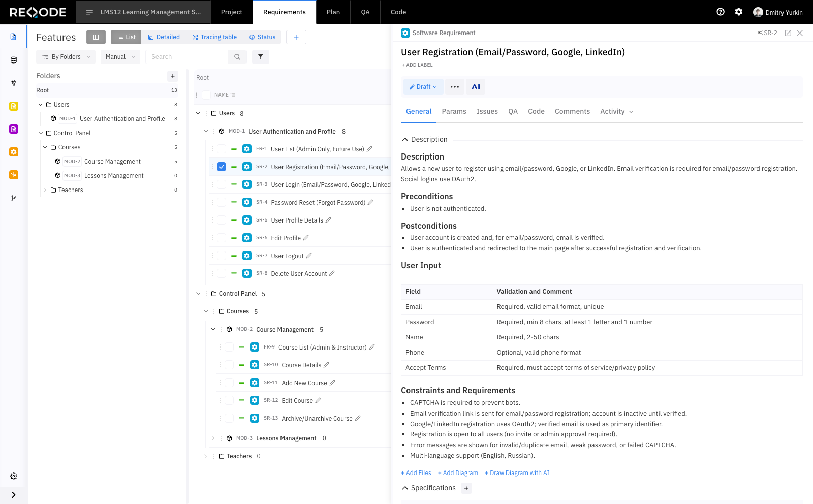Check the SR-7 User Logout checkbox

222,256
